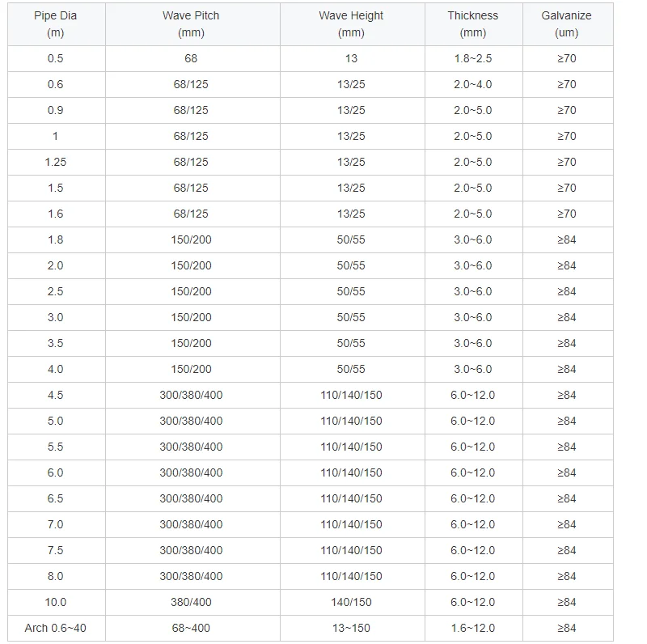The image size is (647, 644).
Task: Select the 2.0~4.0 thickness value
Action: pos(472,84)
